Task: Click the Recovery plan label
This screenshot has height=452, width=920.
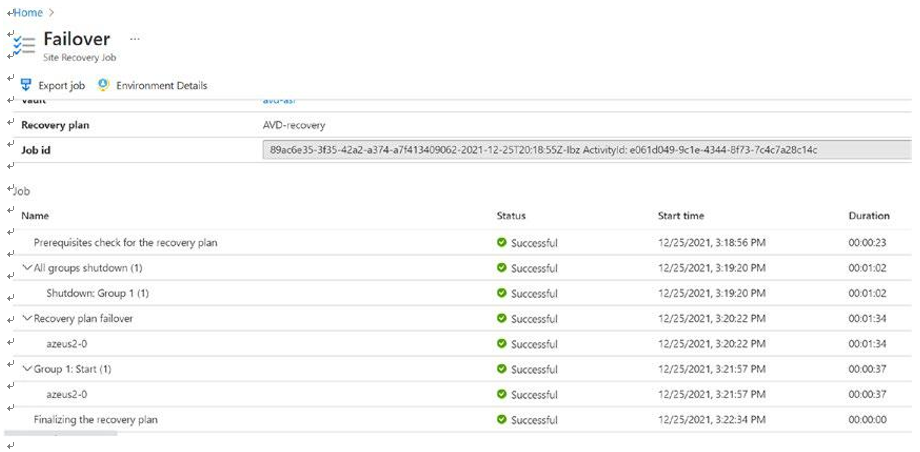Action: coord(55,125)
